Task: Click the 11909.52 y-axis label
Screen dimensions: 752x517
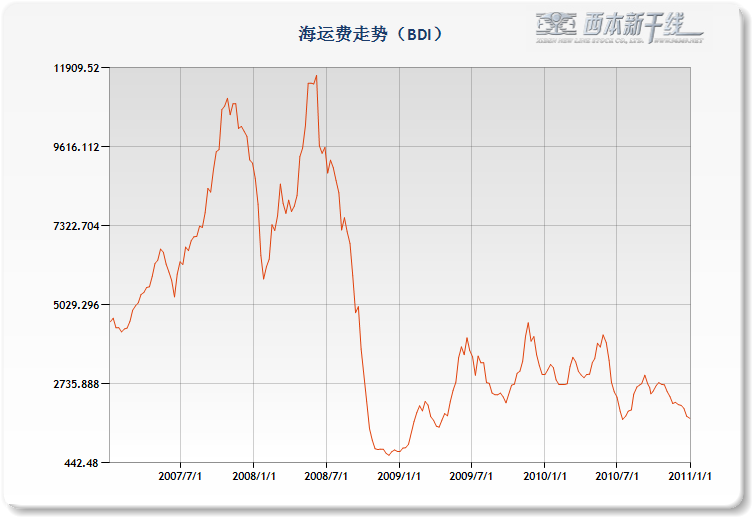Action: [x=76, y=68]
